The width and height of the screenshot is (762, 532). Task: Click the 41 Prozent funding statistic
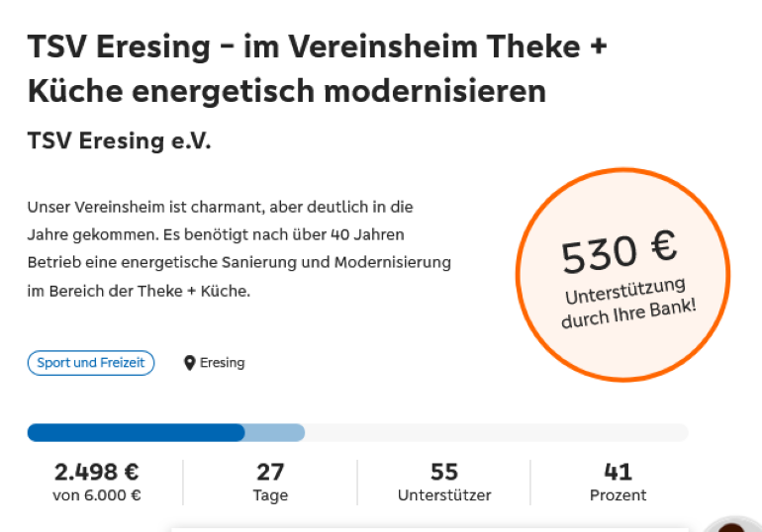click(618, 482)
